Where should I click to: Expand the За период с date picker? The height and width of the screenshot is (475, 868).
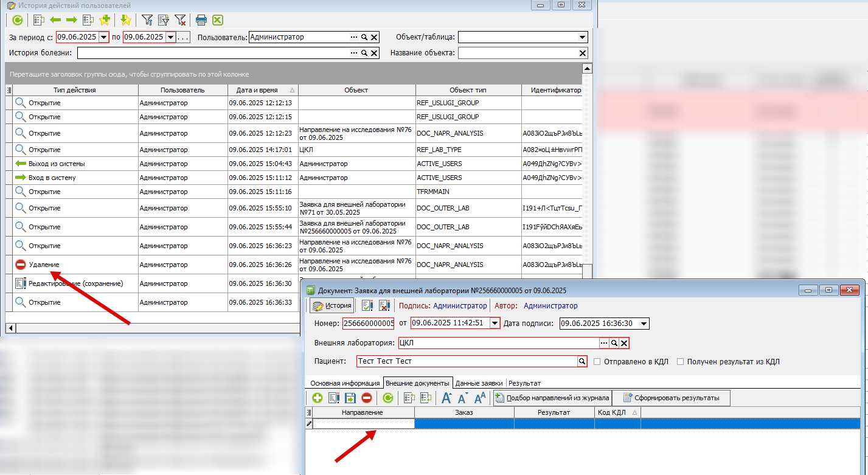tap(104, 37)
